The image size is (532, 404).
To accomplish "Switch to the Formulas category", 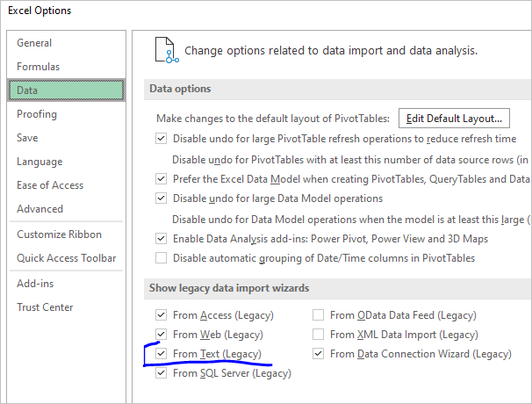I will tap(40, 66).
